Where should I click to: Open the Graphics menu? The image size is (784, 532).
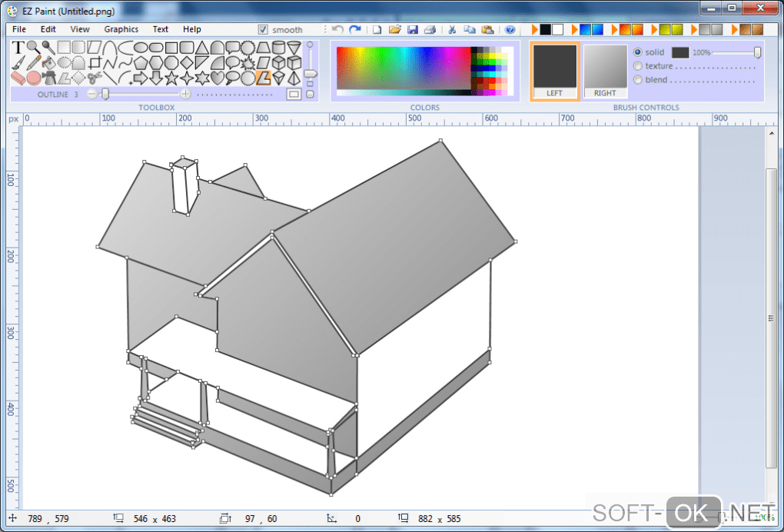(121, 29)
